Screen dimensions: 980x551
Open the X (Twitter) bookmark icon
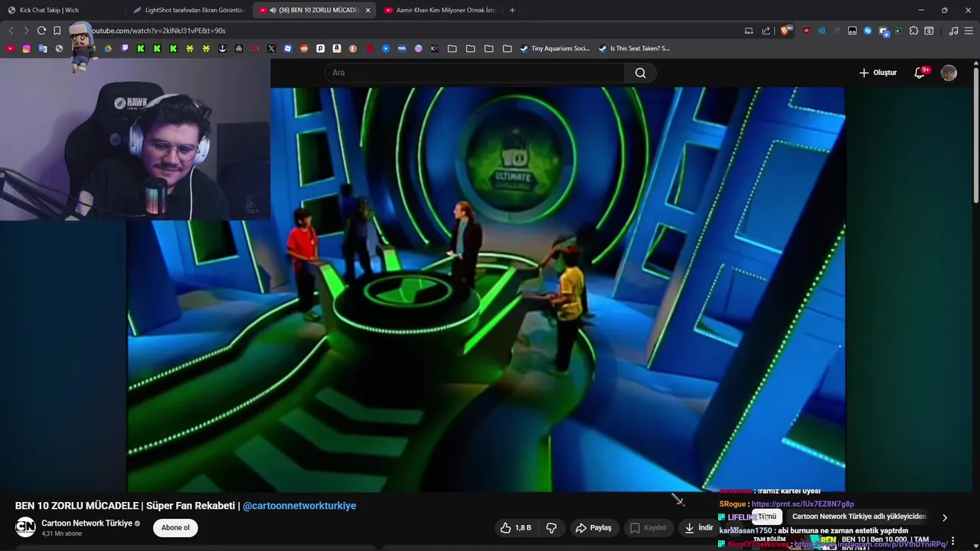point(271,48)
